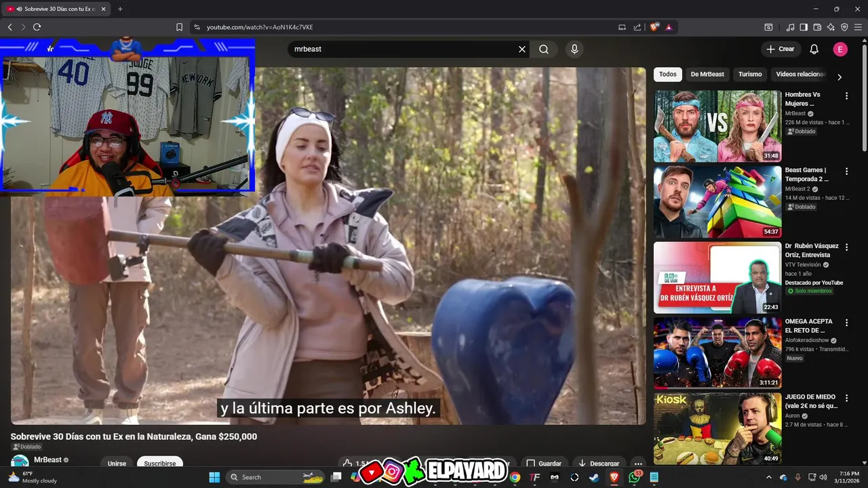Image resolution: width=868 pixels, height=488 pixels.
Task: Share this page via the share icon
Action: click(x=637, y=27)
